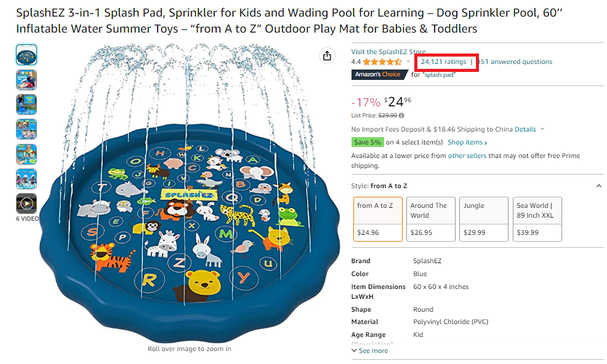Image resolution: width=607 pixels, height=364 pixels.
Task: Expand 'See more' product details
Action: tap(370, 350)
